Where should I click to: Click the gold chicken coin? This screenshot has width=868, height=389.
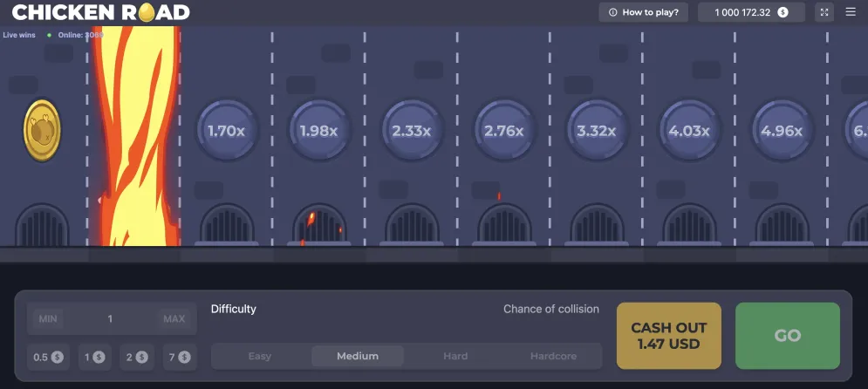click(42, 131)
